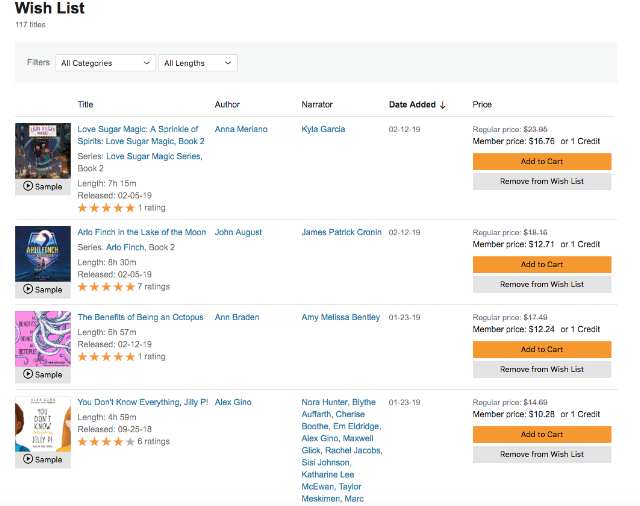Play sample for Benefits of Being an Octopus
This screenshot has height=506, width=640.
click(43, 375)
